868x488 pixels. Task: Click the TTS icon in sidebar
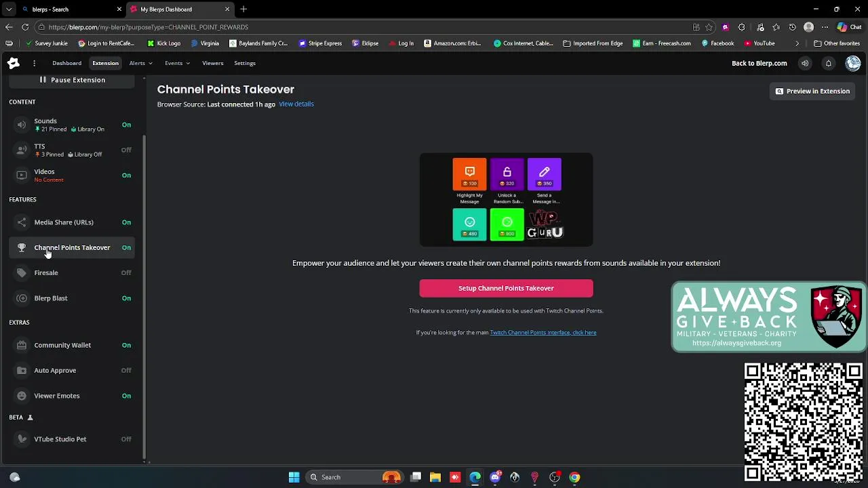(x=22, y=150)
